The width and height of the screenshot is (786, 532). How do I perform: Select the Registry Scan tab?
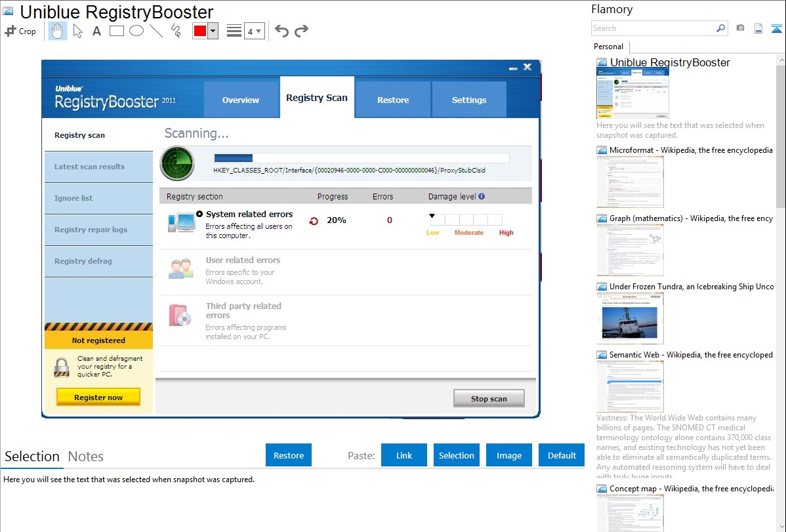(x=317, y=98)
